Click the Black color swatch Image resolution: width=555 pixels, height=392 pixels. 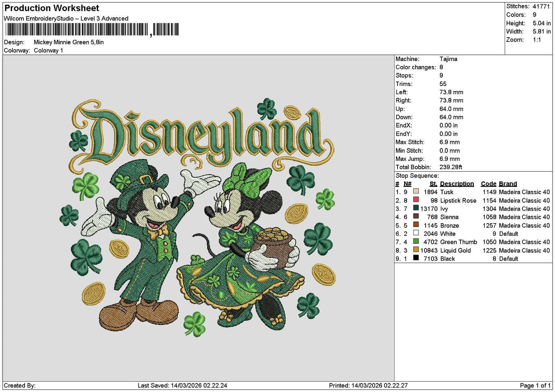click(x=416, y=258)
